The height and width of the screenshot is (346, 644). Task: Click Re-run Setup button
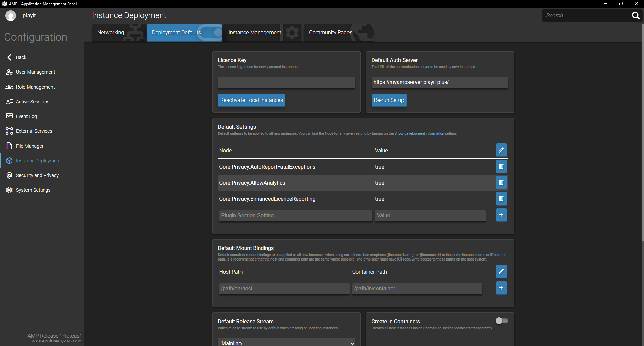click(x=389, y=100)
